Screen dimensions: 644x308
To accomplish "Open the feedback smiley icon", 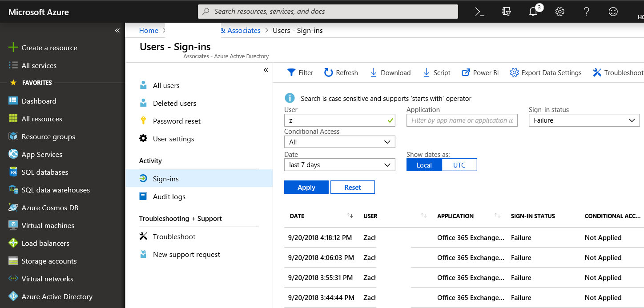I will pos(613,12).
